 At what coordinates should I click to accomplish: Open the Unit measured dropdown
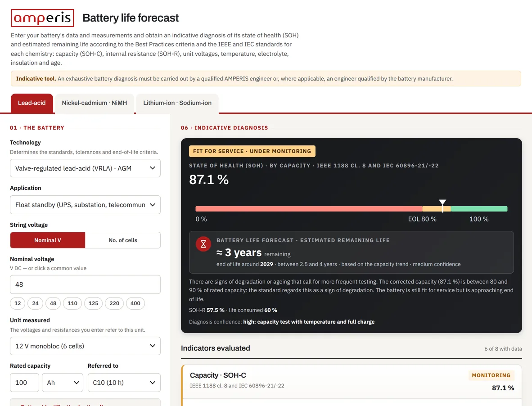coord(85,346)
